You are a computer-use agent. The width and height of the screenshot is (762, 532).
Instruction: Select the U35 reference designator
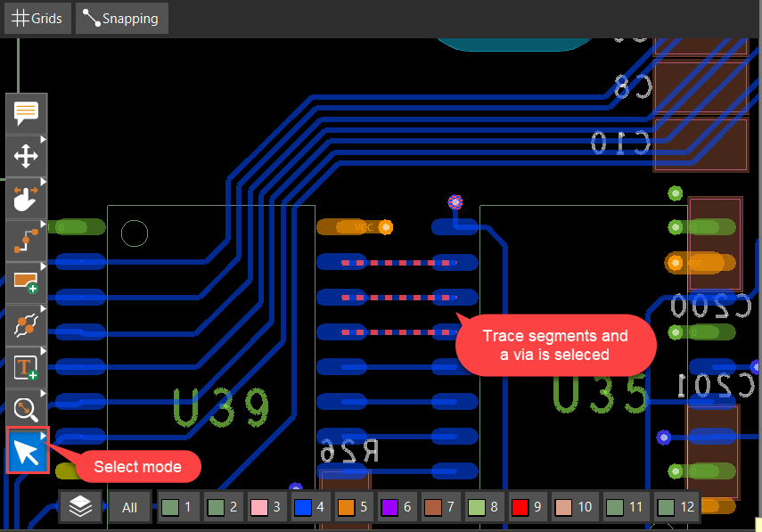pyautogui.click(x=601, y=395)
